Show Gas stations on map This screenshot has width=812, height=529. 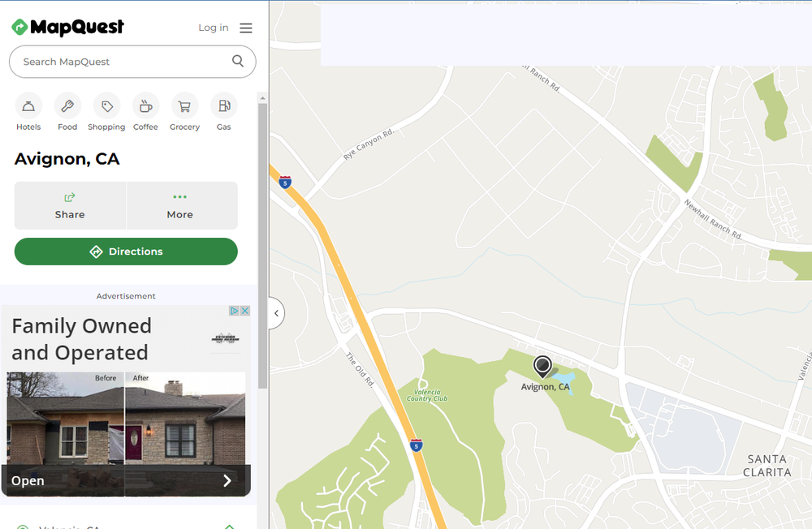pos(223,106)
